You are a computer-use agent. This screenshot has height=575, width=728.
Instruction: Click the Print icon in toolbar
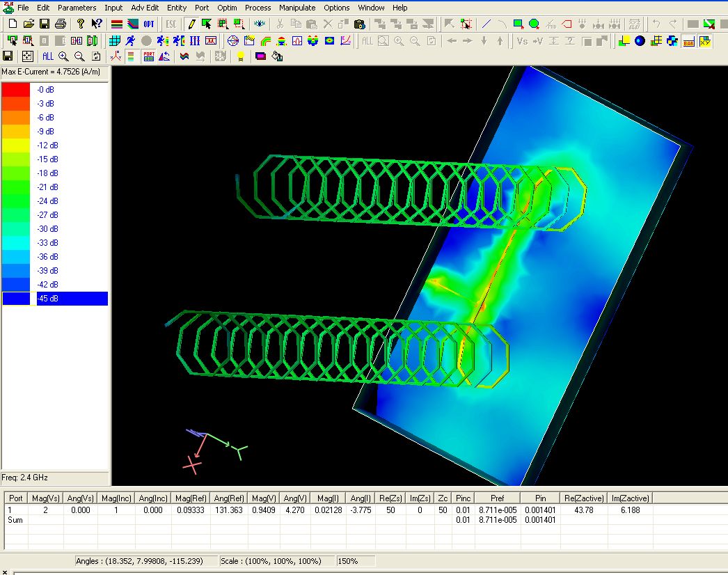point(61,24)
